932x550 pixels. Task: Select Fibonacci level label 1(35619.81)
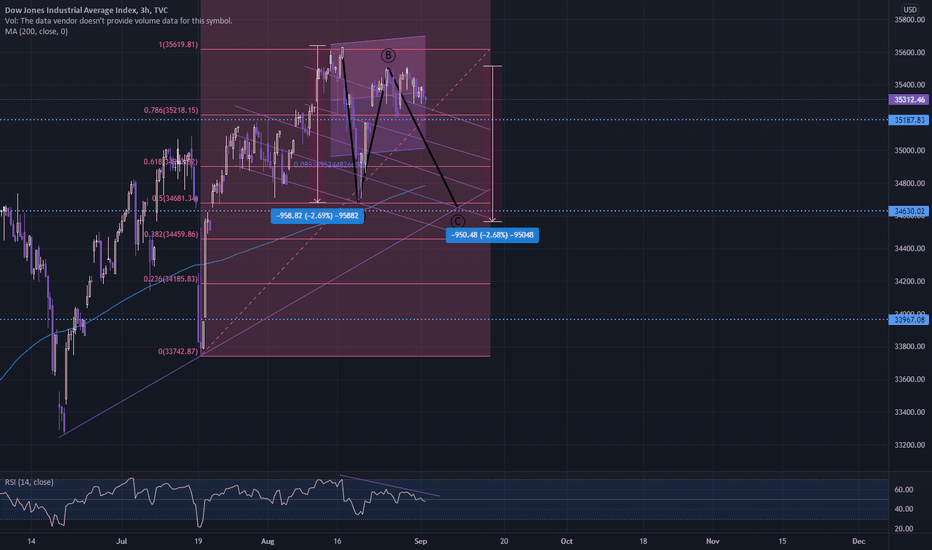(x=178, y=45)
